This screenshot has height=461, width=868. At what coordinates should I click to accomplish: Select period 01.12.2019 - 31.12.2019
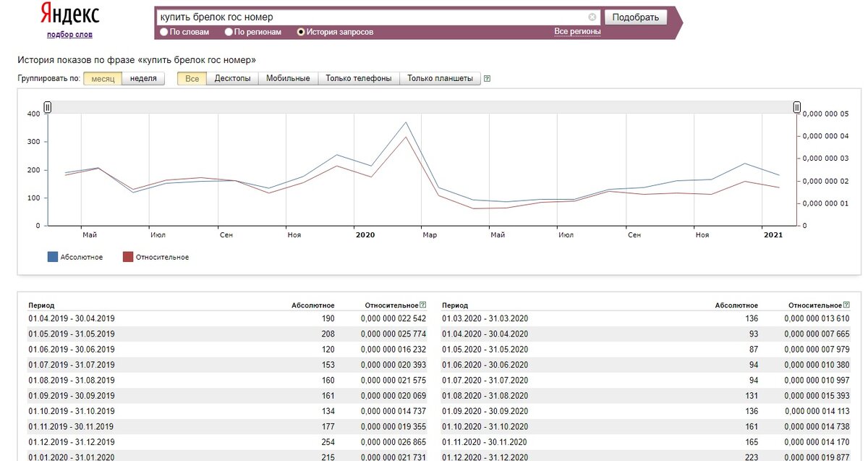coord(72,442)
